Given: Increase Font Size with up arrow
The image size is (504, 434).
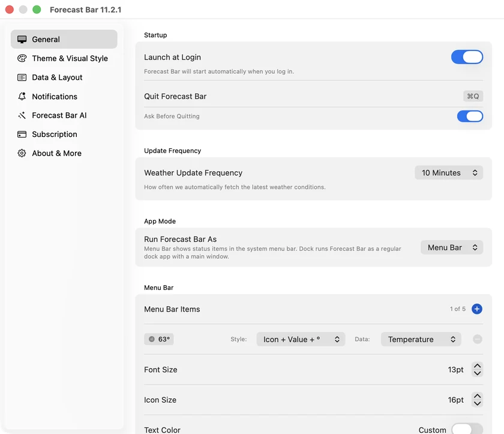Looking at the screenshot, I should [x=478, y=366].
